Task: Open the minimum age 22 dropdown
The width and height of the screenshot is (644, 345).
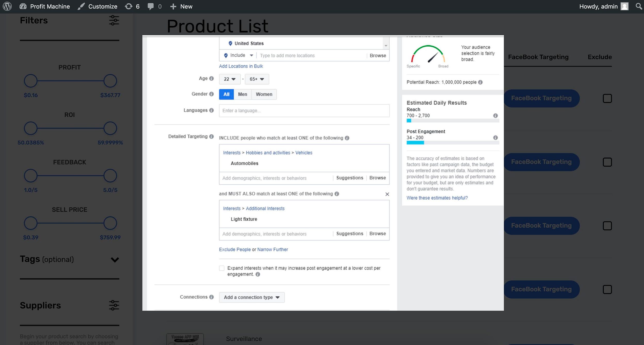Action: pos(230,79)
